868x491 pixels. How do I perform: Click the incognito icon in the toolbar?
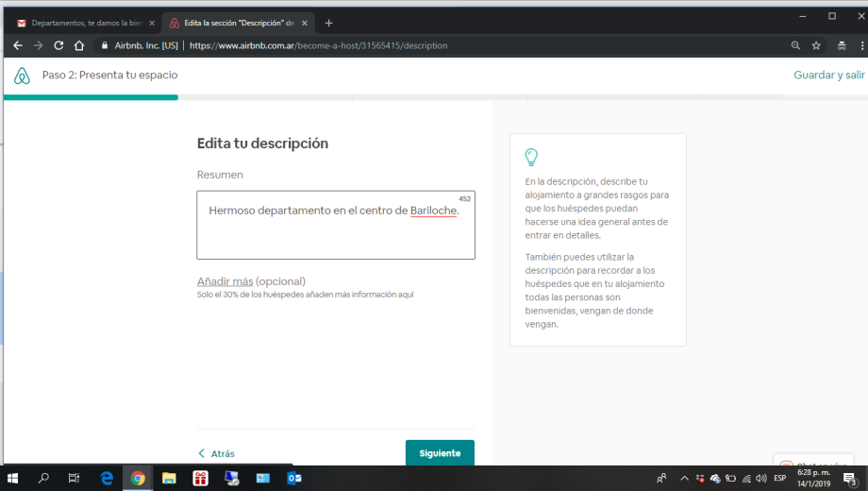coord(842,45)
